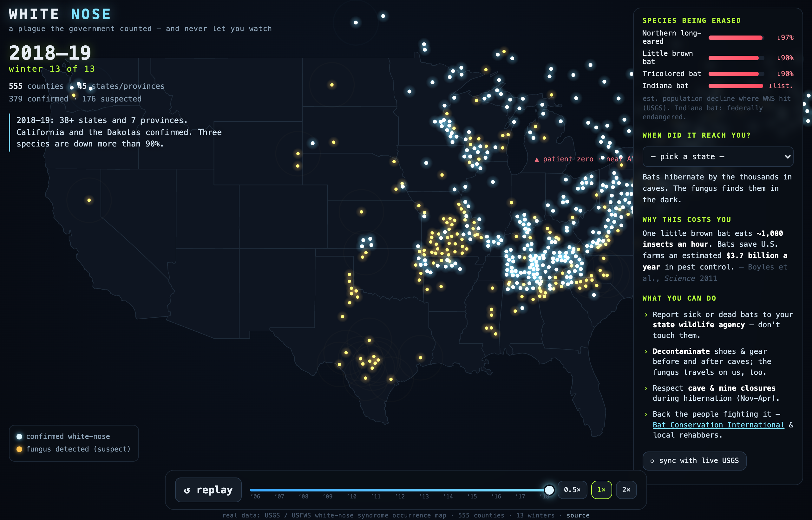Click 'WHAT YOU CAN DO' heading
The width and height of the screenshot is (812, 520).
click(679, 298)
